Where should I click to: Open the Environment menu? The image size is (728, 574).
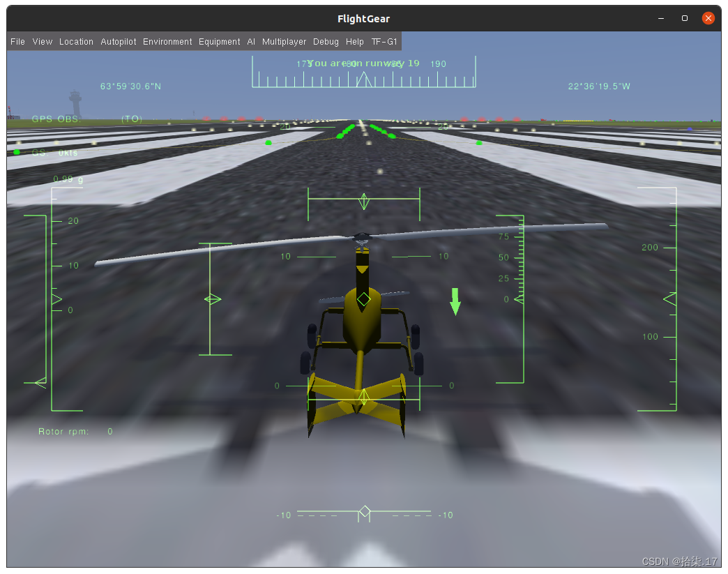(167, 41)
